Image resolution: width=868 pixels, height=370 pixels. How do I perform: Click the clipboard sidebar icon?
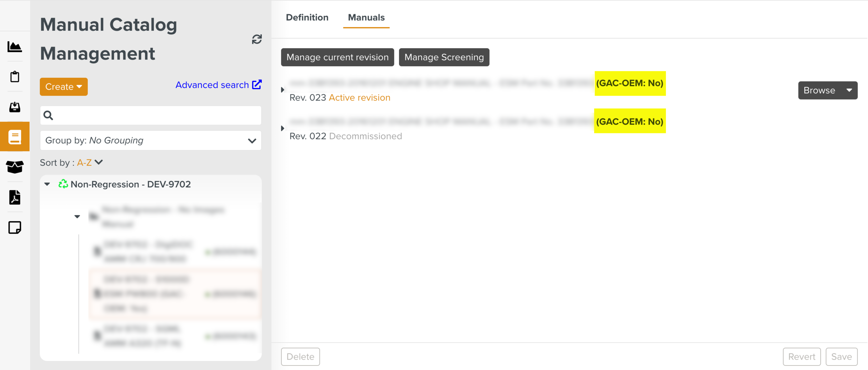pyautogui.click(x=15, y=77)
